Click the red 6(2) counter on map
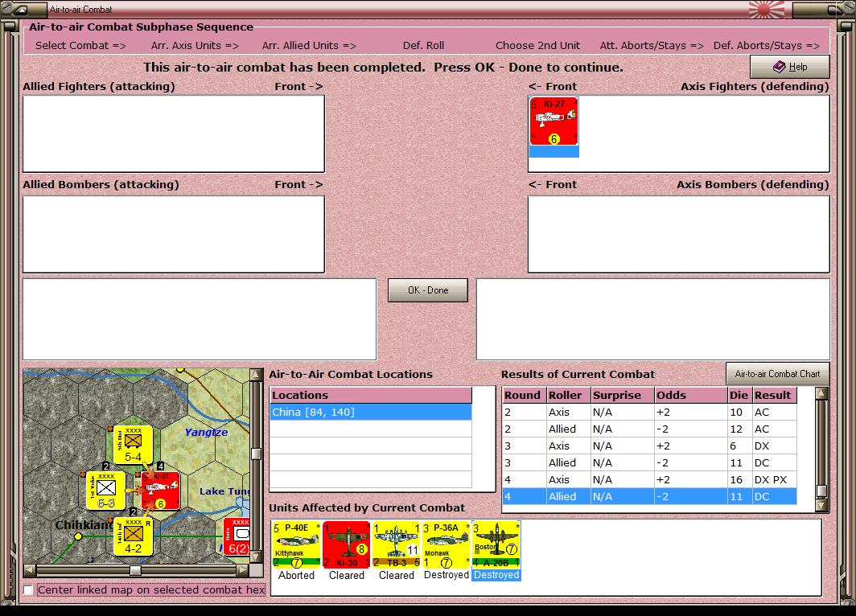 [x=237, y=537]
